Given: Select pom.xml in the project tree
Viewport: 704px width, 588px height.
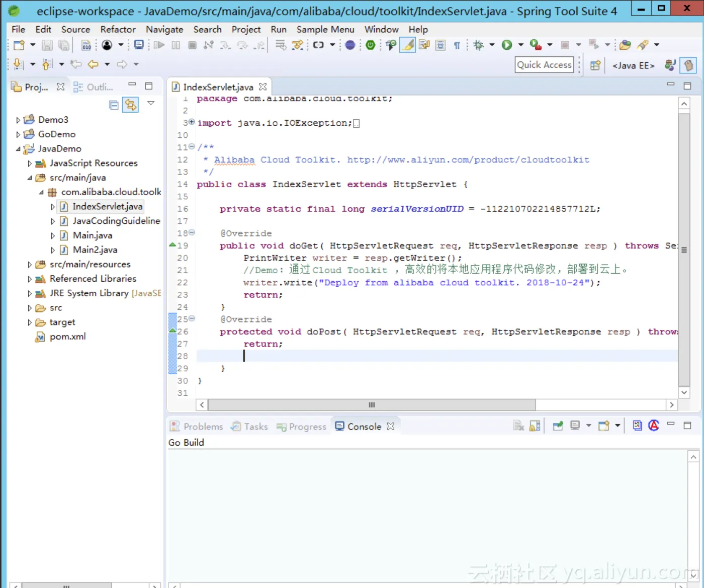Looking at the screenshot, I should (67, 337).
